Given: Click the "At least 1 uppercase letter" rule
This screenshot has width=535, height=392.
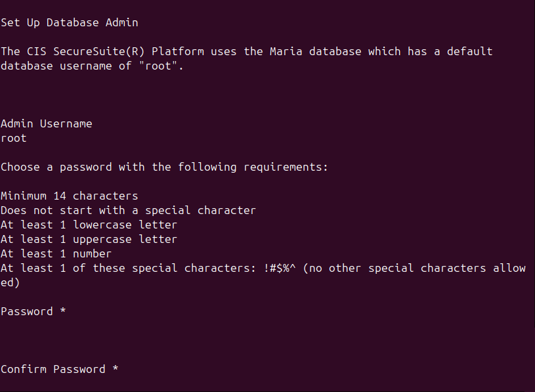Looking at the screenshot, I should [x=89, y=239].
